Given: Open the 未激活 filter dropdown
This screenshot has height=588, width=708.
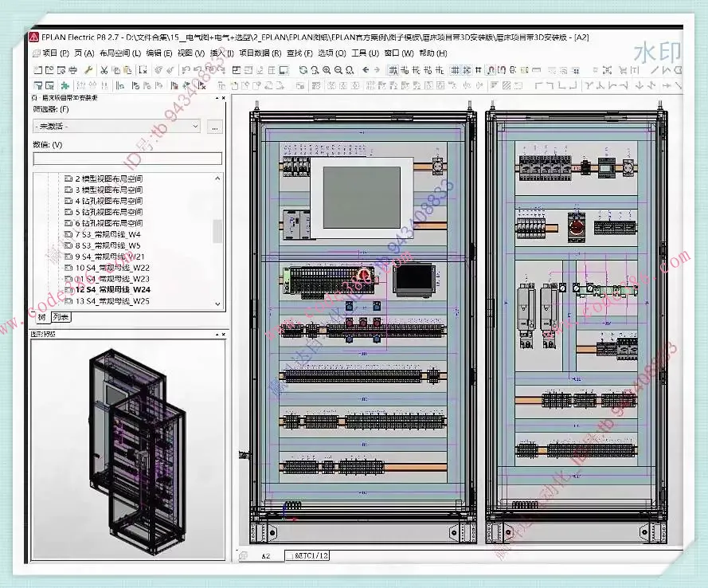Looking at the screenshot, I should click(117, 127).
